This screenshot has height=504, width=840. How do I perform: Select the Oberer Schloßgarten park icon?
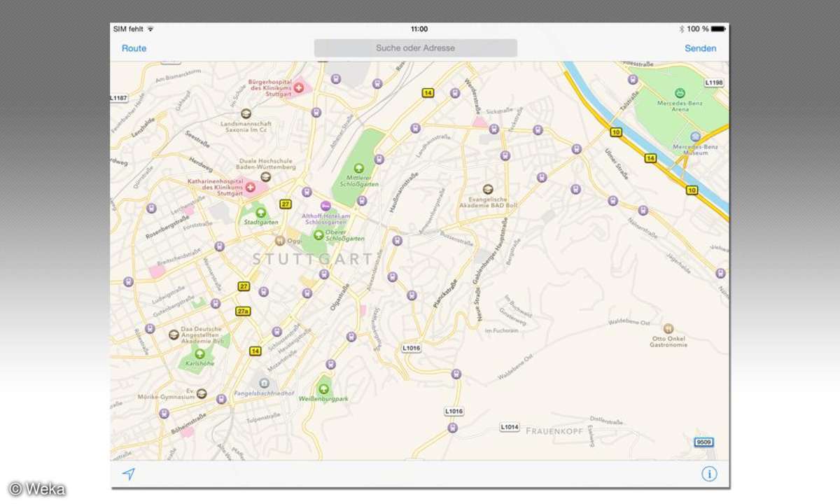(x=318, y=234)
